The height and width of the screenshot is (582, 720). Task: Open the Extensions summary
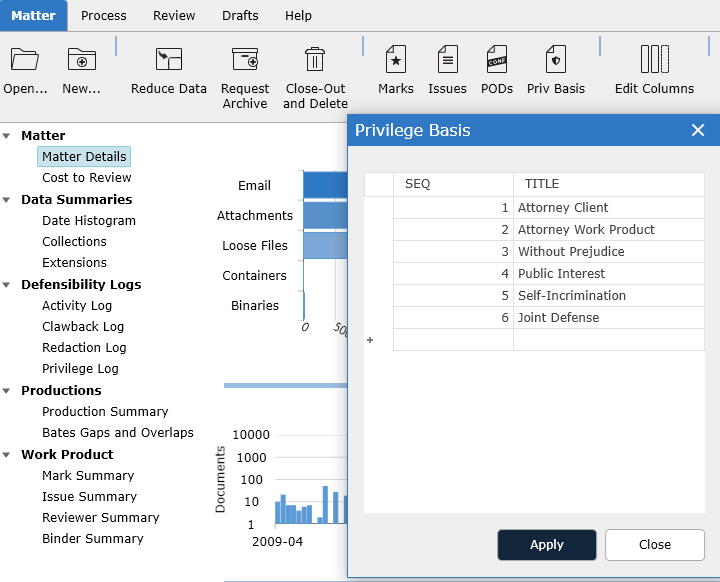[74, 263]
